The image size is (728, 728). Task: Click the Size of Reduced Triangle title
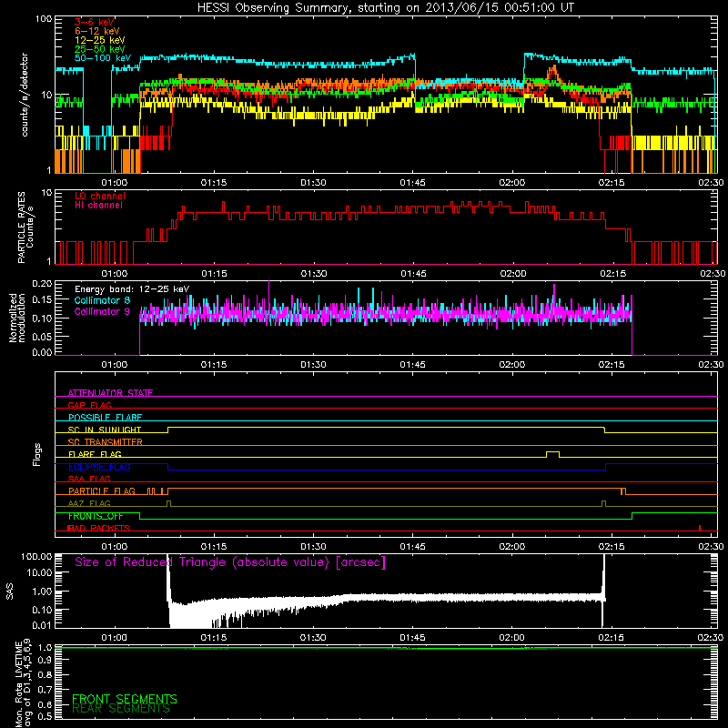(230, 562)
